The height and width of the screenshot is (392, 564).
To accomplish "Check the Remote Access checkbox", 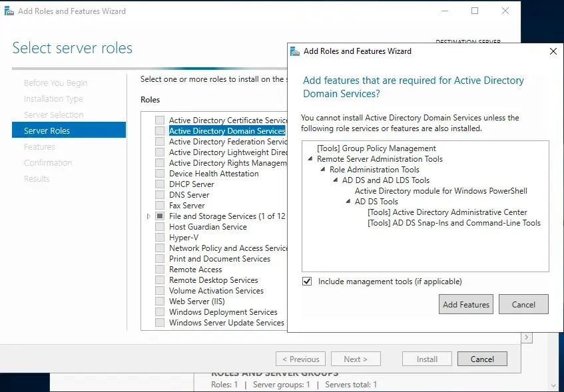I will [x=160, y=270].
